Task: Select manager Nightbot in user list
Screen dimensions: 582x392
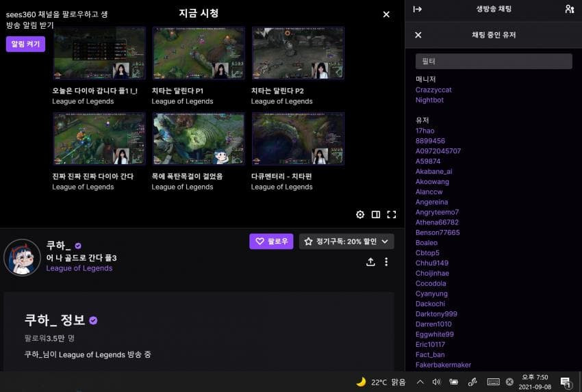Action: [429, 100]
